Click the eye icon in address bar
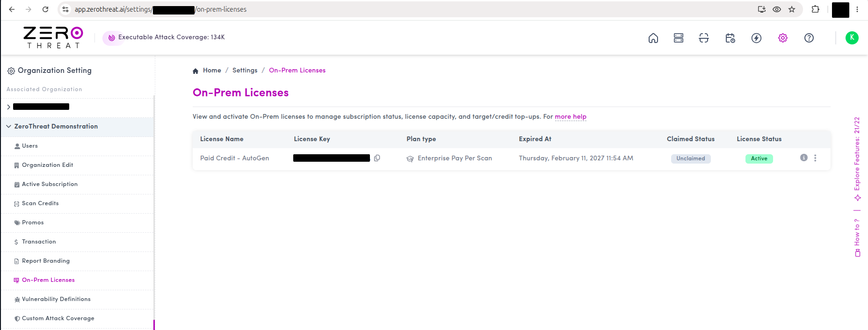Screen dimensions: 868x330 click(777, 9)
